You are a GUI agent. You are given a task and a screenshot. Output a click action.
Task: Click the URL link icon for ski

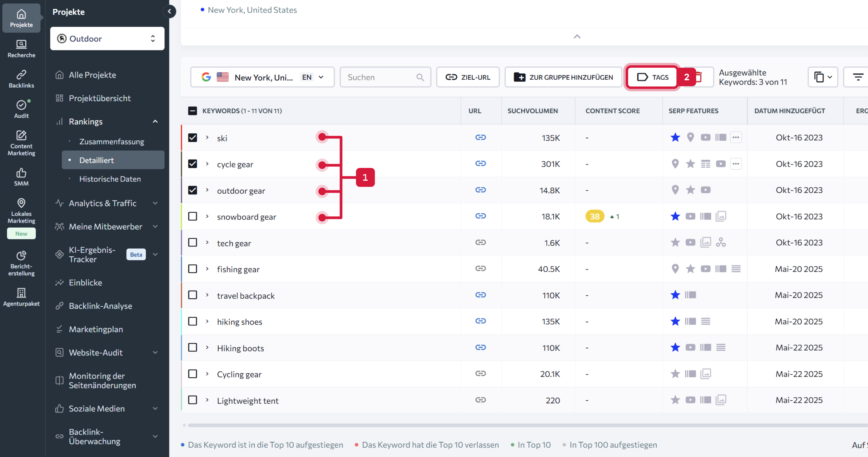pyautogui.click(x=480, y=138)
